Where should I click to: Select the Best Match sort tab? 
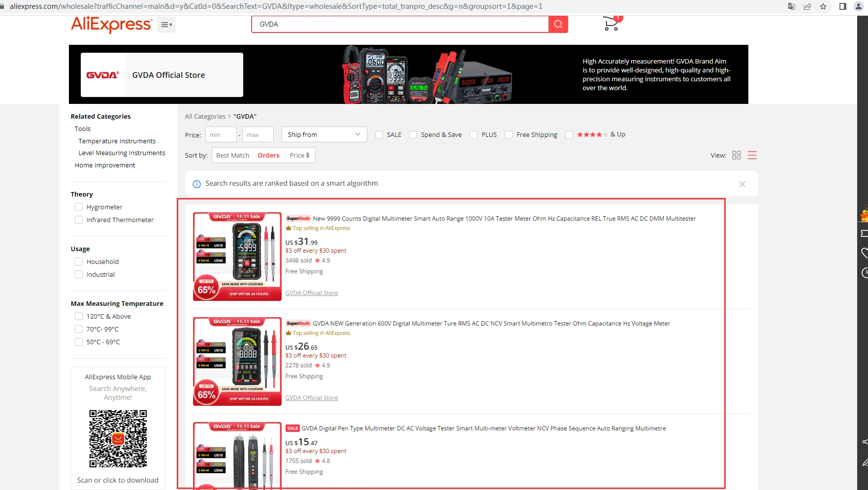click(232, 155)
